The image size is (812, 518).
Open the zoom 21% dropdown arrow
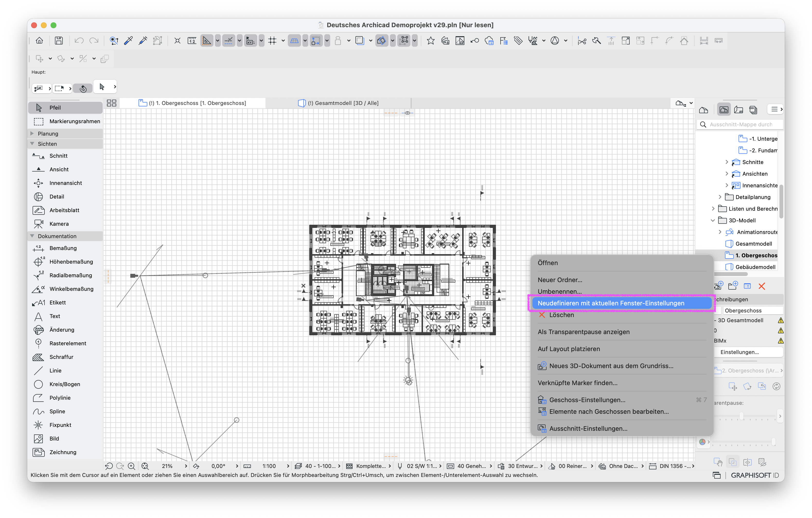point(186,466)
